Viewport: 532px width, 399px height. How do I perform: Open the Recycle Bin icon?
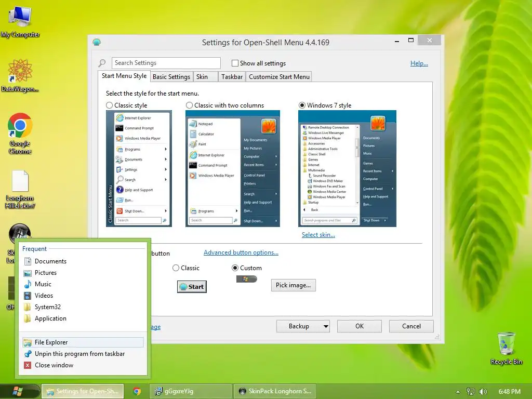(x=506, y=348)
